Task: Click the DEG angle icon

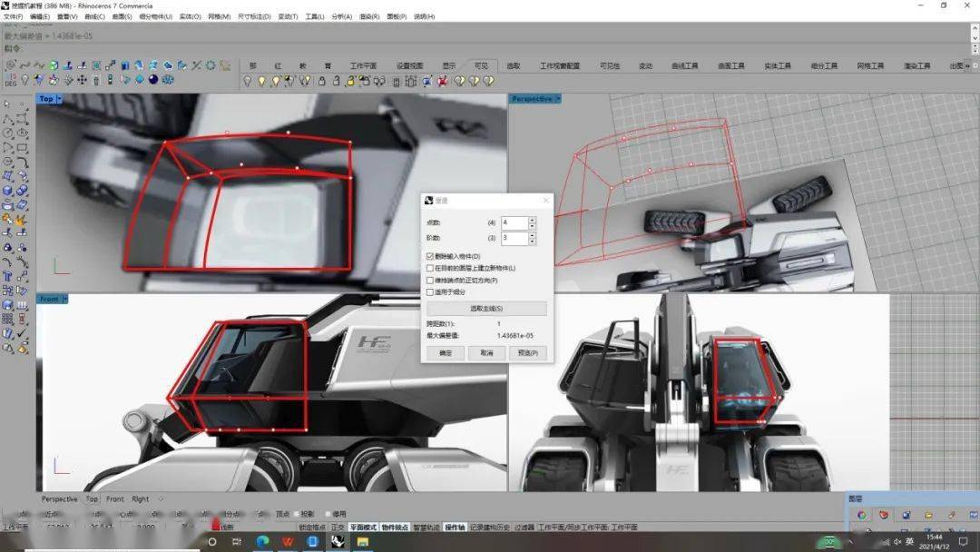Action: pos(11,80)
